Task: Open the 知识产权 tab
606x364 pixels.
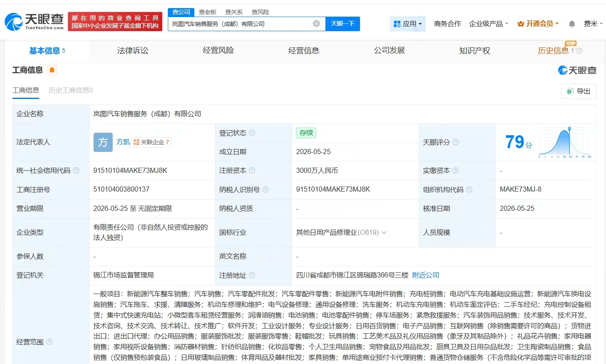Action: (474, 51)
